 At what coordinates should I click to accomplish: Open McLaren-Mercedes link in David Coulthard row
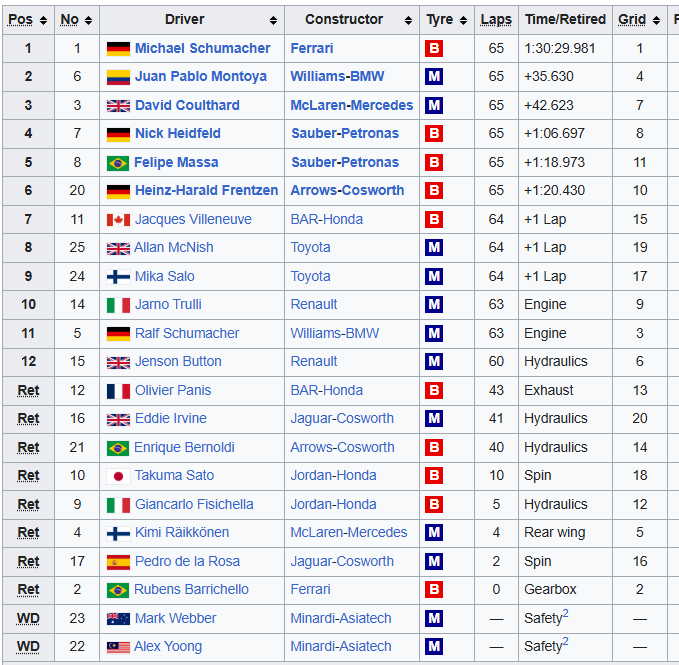pos(352,106)
